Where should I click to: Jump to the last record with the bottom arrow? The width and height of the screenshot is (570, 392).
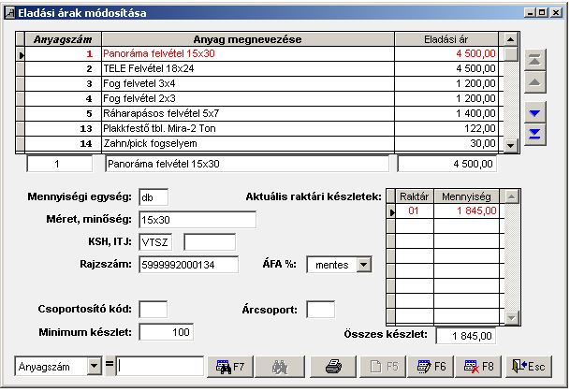534,136
